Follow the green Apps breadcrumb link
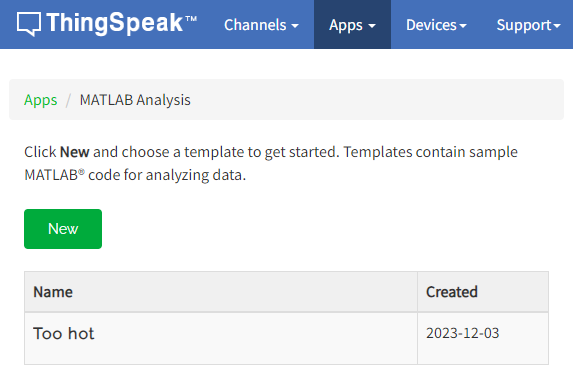Screen dimensions: 573x389 pos(41,100)
